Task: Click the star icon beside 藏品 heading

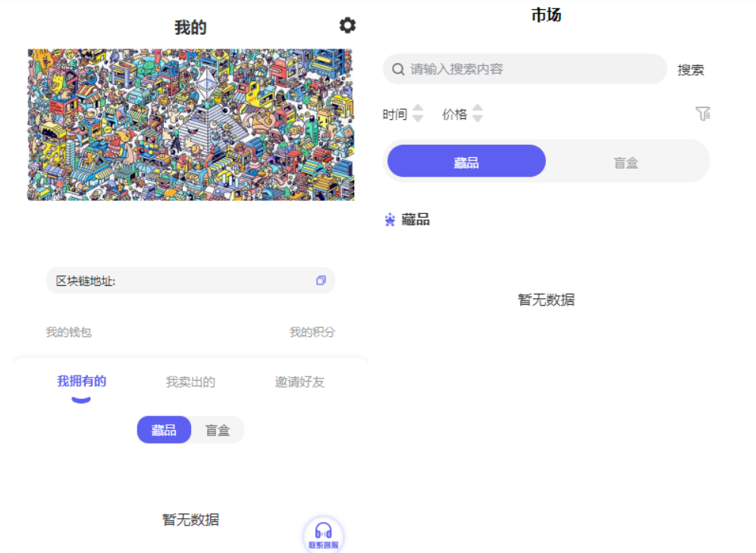Action: point(390,220)
